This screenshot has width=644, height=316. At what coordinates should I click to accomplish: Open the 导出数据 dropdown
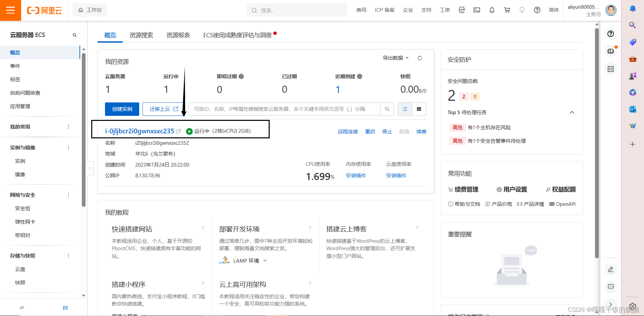396,58
